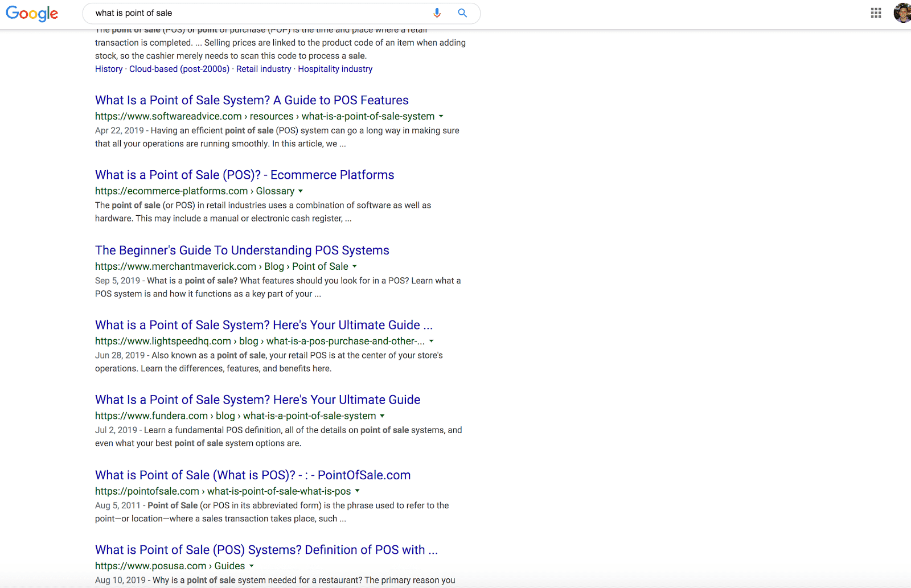
Task: Follow the 'Hospitality industry' sitelink
Action: [x=335, y=69]
